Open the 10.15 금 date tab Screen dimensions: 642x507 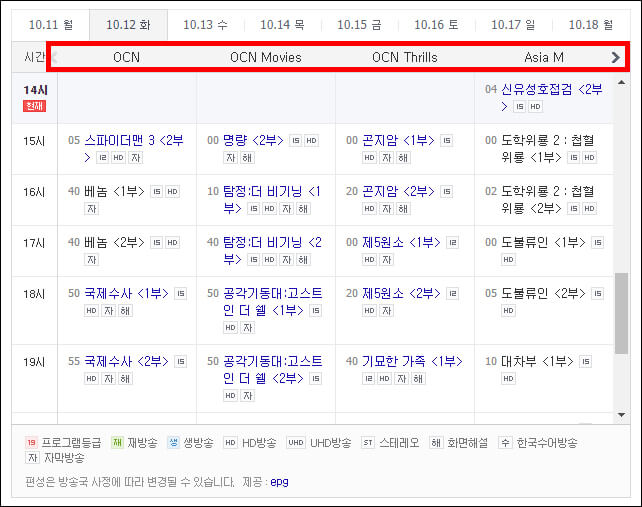click(359, 25)
